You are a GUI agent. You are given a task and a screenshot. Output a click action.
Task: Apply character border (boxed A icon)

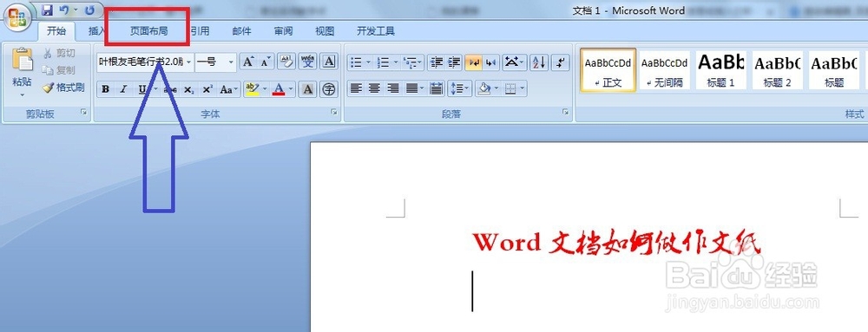pos(329,62)
